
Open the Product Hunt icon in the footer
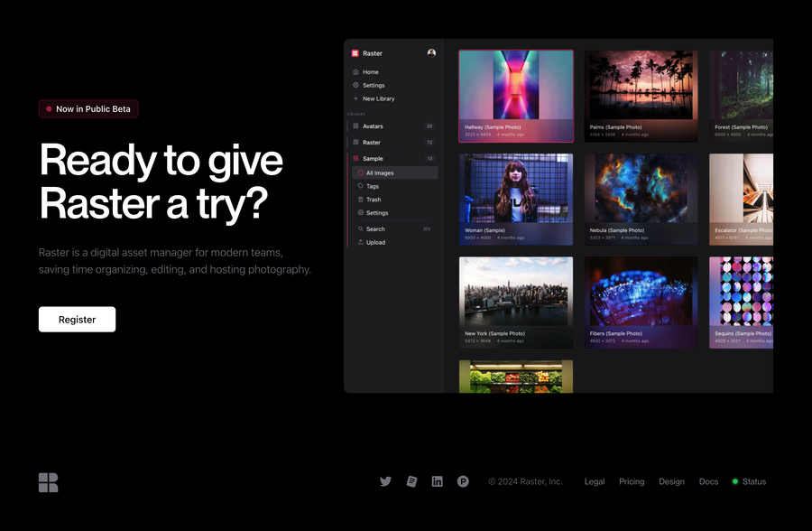(463, 481)
